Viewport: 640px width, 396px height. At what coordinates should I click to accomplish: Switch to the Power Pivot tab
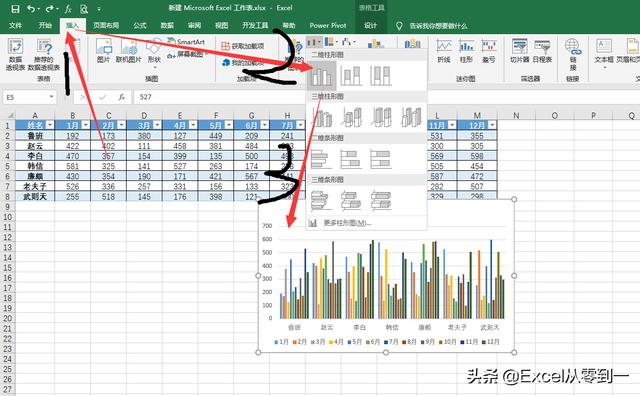(x=328, y=25)
